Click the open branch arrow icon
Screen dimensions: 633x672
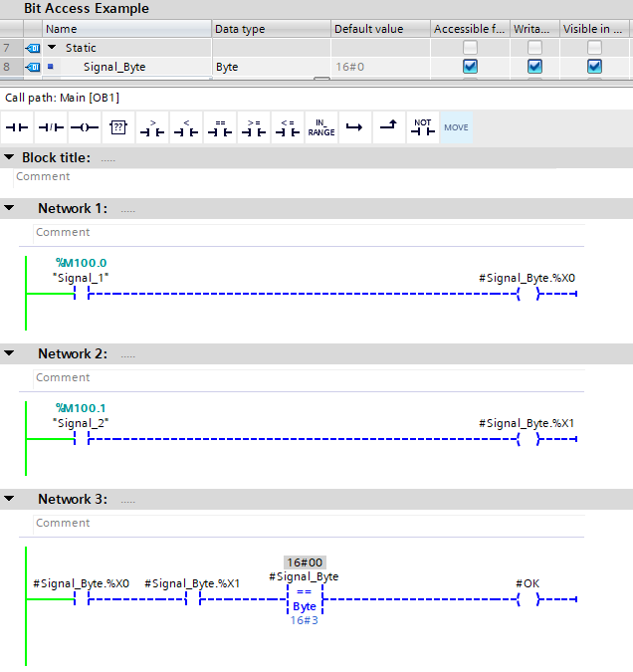[354, 127]
